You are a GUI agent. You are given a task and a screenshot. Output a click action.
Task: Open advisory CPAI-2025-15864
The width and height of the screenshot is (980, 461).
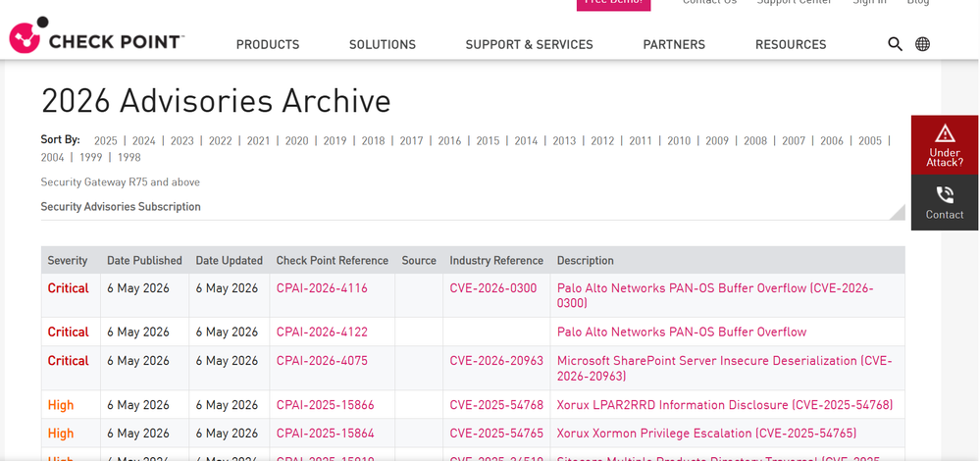325,434
